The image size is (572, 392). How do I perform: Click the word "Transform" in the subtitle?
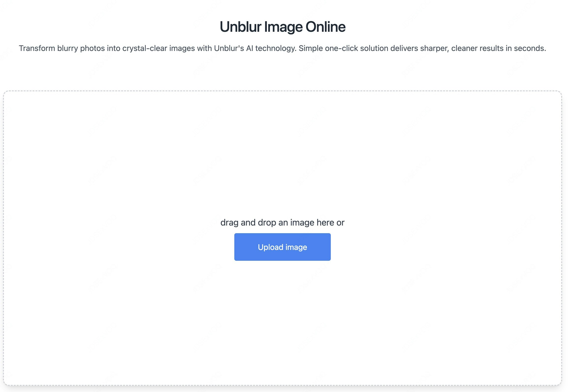37,48
